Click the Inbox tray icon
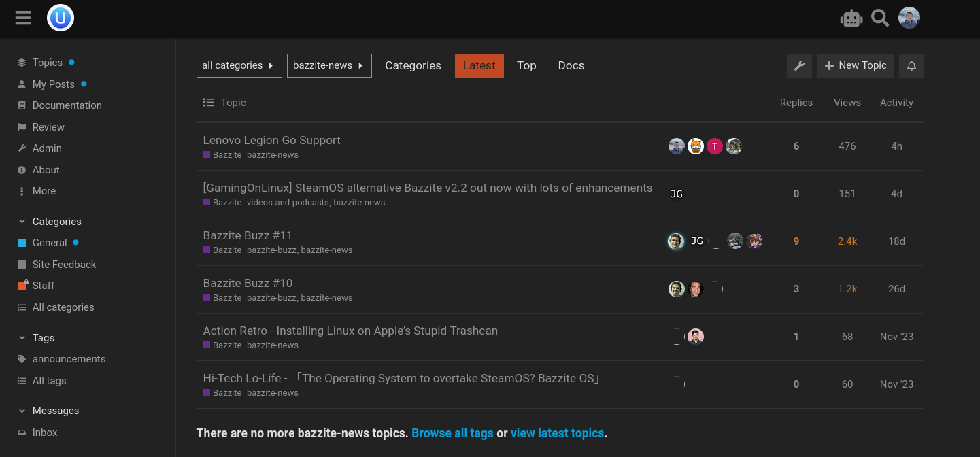 pos(22,433)
